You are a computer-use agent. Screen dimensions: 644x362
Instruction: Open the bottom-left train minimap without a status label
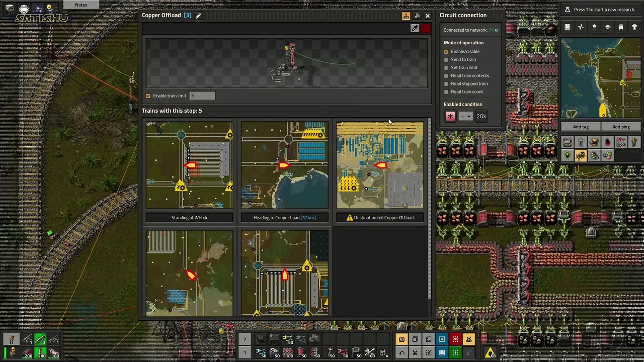[x=189, y=274]
